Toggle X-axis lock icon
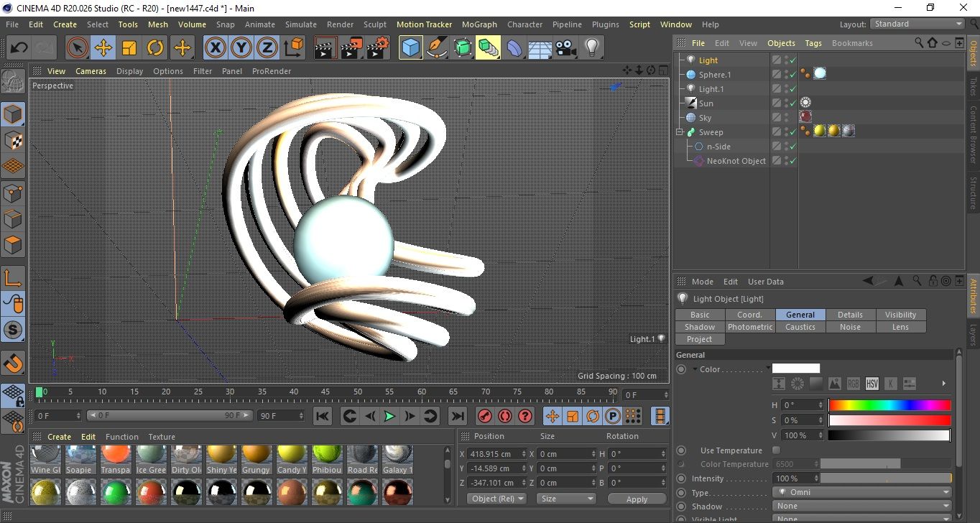980x523 pixels. pos(215,48)
